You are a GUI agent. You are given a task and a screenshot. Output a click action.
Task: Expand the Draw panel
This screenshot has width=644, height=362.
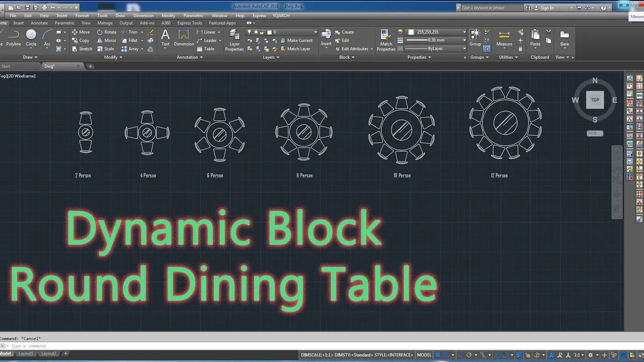(x=31, y=57)
